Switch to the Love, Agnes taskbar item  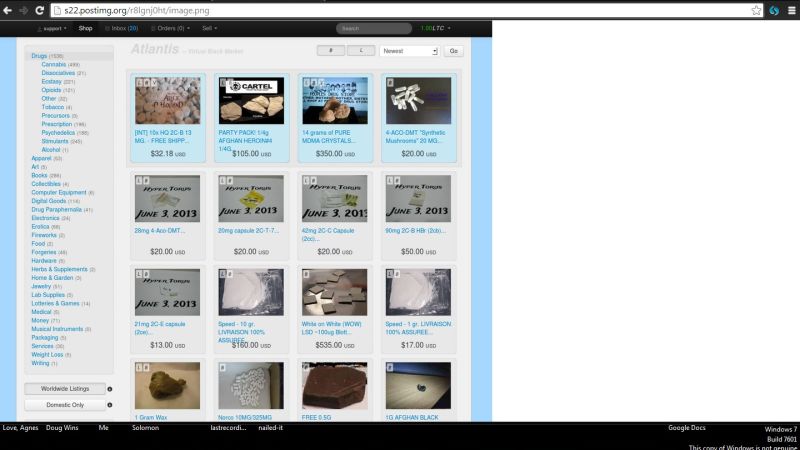point(20,428)
